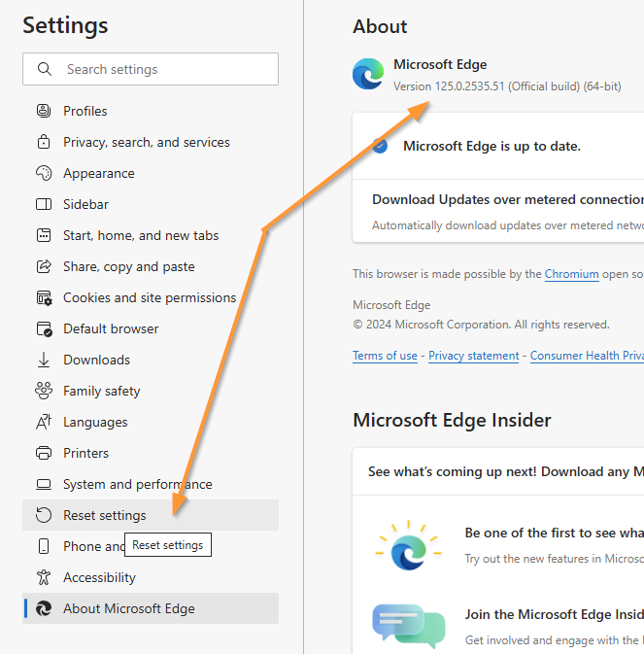Focus the Search settings field
This screenshot has width=644, height=654.
[151, 69]
